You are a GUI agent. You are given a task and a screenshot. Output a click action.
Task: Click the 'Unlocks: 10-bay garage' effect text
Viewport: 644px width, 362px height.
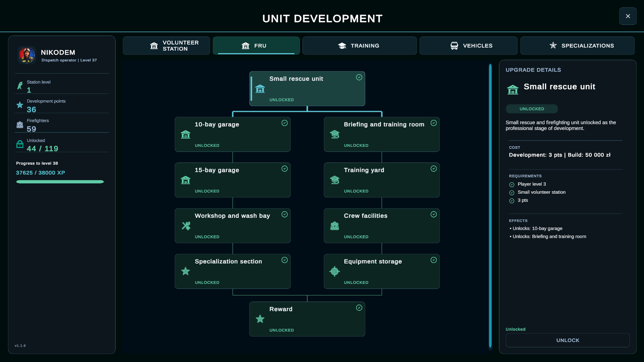click(537, 228)
